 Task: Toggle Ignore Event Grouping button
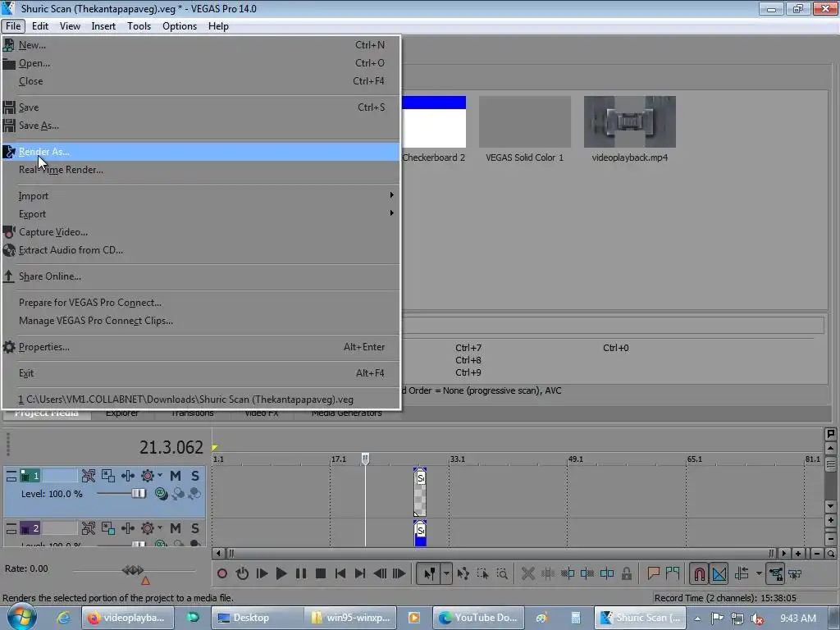[795, 573]
